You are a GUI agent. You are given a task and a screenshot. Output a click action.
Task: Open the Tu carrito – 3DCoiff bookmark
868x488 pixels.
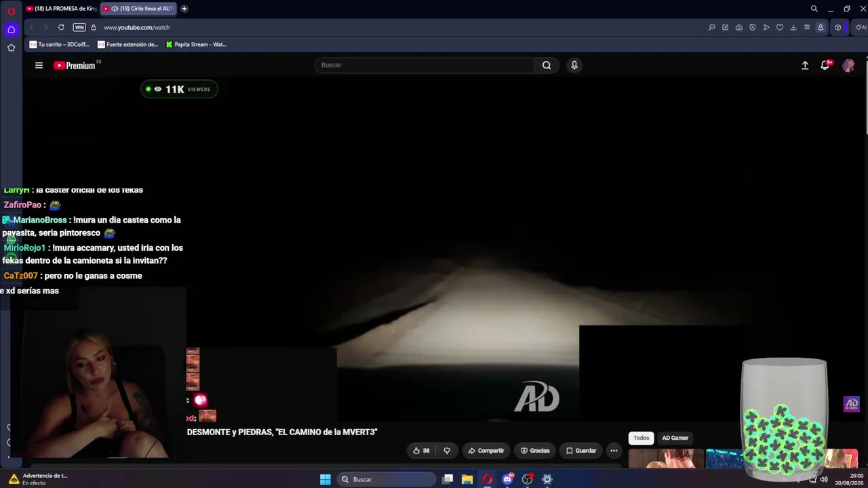(59, 45)
